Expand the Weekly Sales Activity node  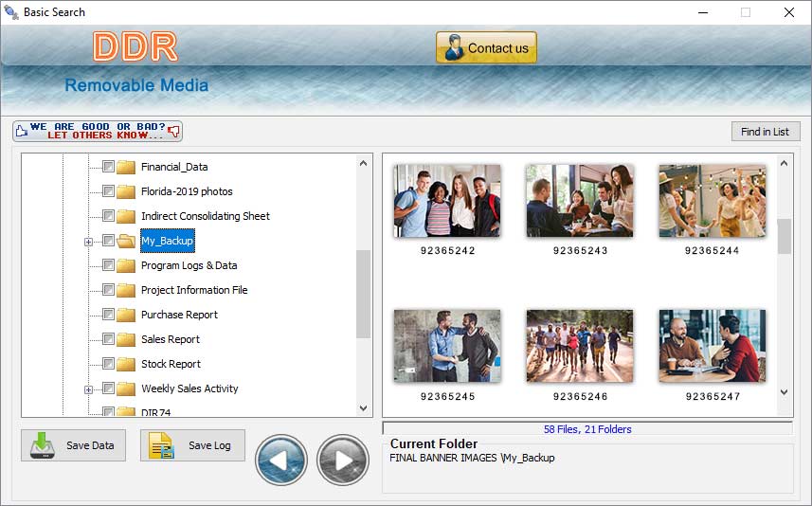pos(88,389)
